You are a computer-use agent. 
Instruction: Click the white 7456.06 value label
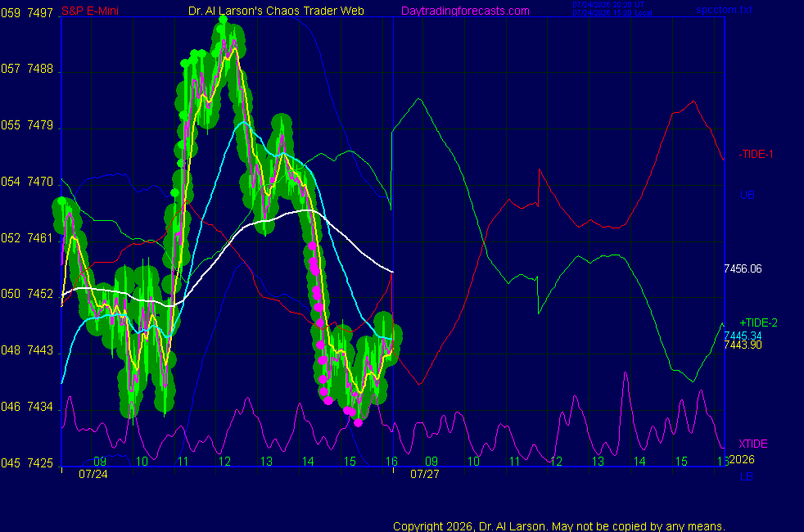(743, 268)
